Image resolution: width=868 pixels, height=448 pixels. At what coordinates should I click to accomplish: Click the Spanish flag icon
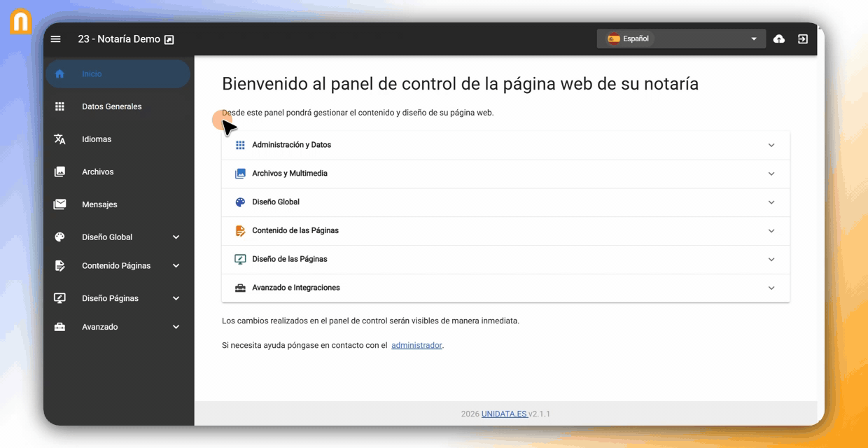(x=614, y=38)
